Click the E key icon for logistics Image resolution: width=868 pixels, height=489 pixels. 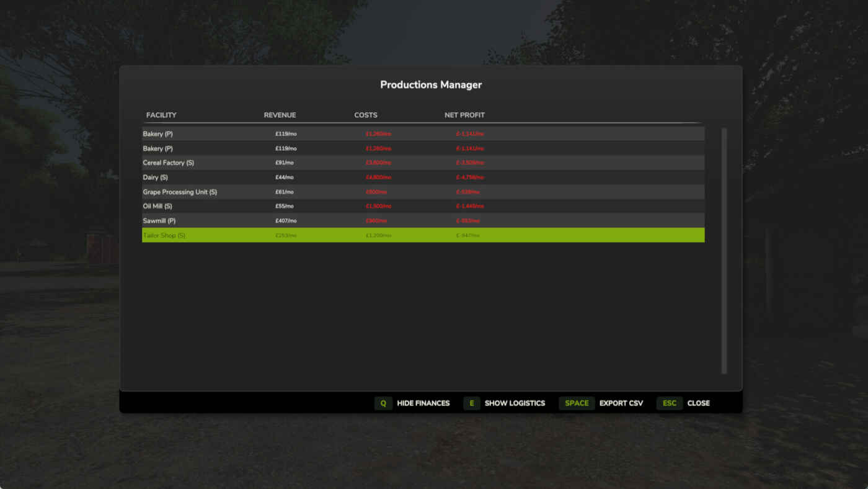(x=471, y=403)
